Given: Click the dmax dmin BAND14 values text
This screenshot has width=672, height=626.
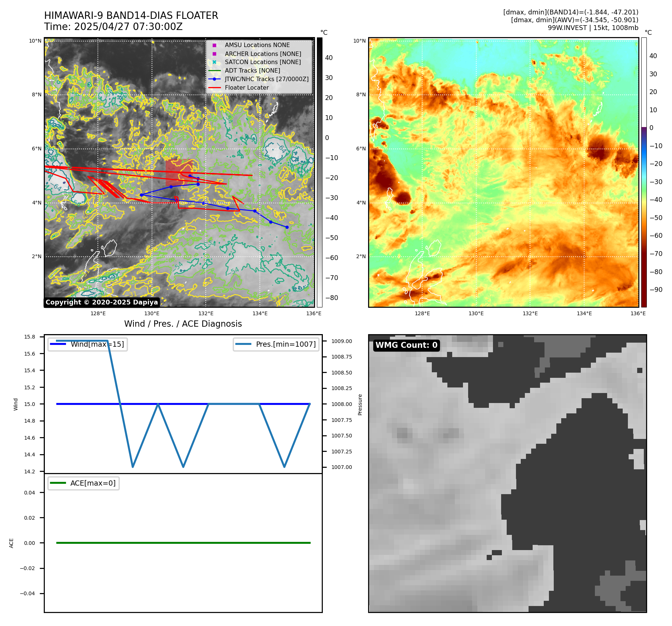Looking at the screenshot, I should click(x=571, y=12).
